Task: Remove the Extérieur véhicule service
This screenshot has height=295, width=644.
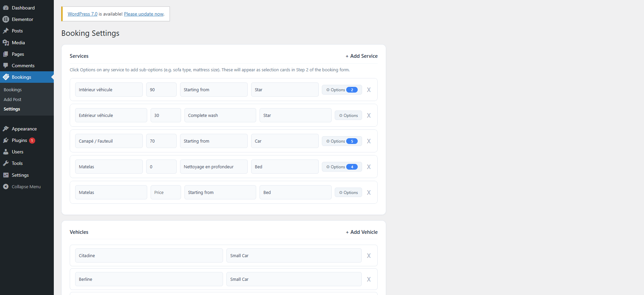Action: pyautogui.click(x=369, y=116)
